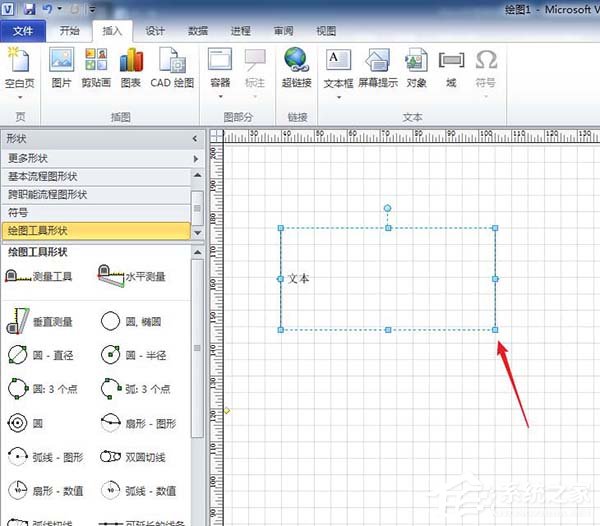
Task: Select the 绘图工具形状 stencil
Action: coord(96,230)
